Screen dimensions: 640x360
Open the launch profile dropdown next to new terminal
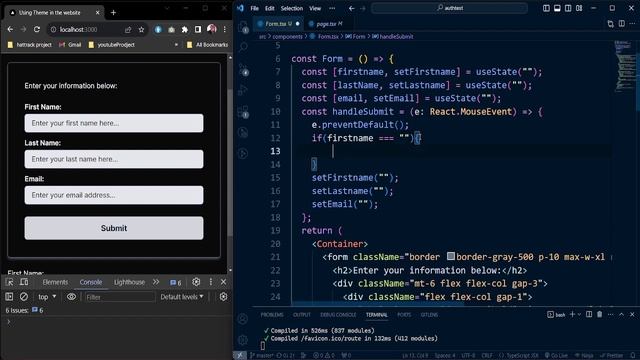pyautogui.click(x=579, y=314)
